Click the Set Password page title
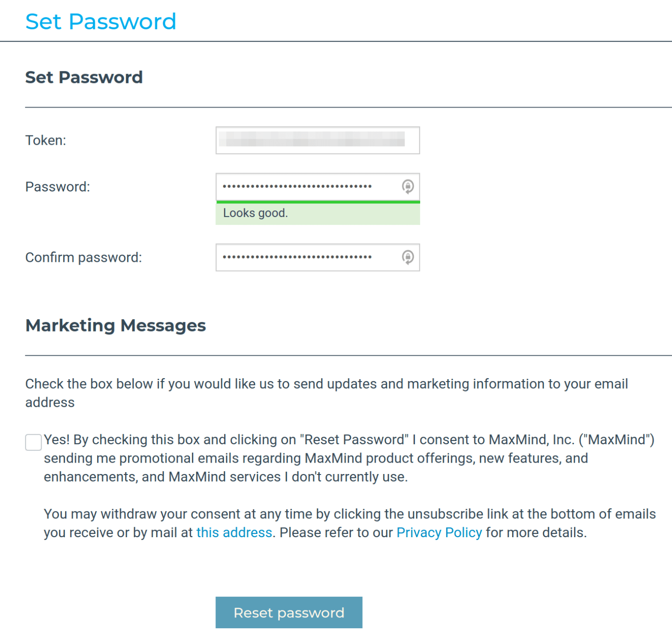The image size is (672, 632). coord(101,21)
